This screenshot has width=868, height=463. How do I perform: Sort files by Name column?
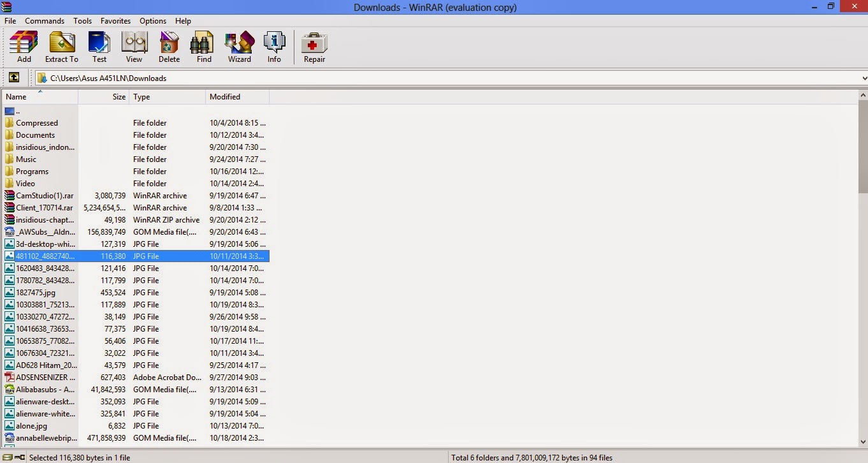coord(40,97)
